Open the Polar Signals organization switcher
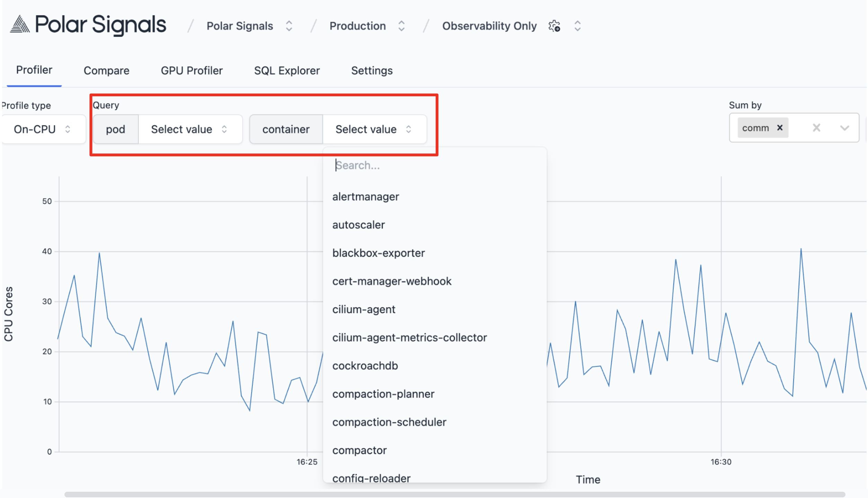The height and width of the screenshot is (498, 868). (x=289, y=26)
